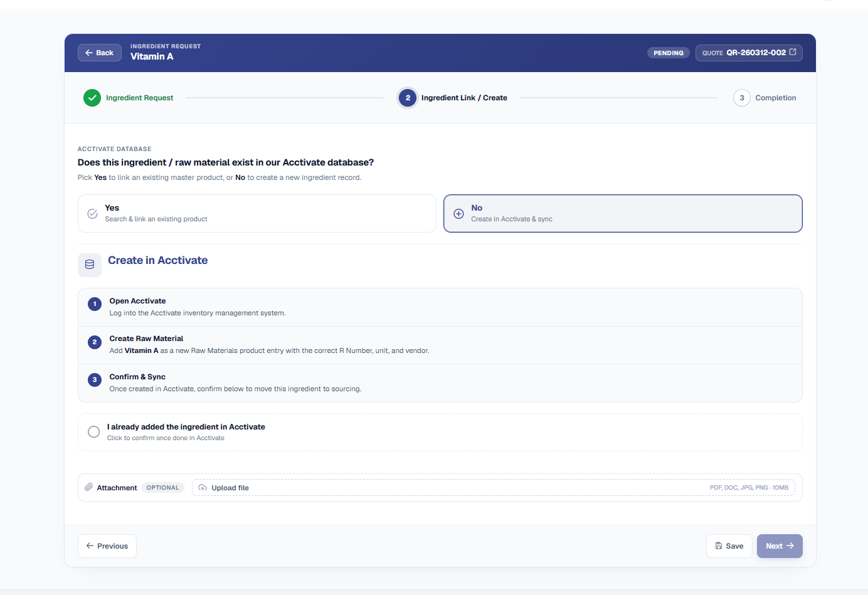This screenshot has width=868, height=595.
Task: Click the INGREDIENT REQUEST header label
Action: tap(166, 46)
